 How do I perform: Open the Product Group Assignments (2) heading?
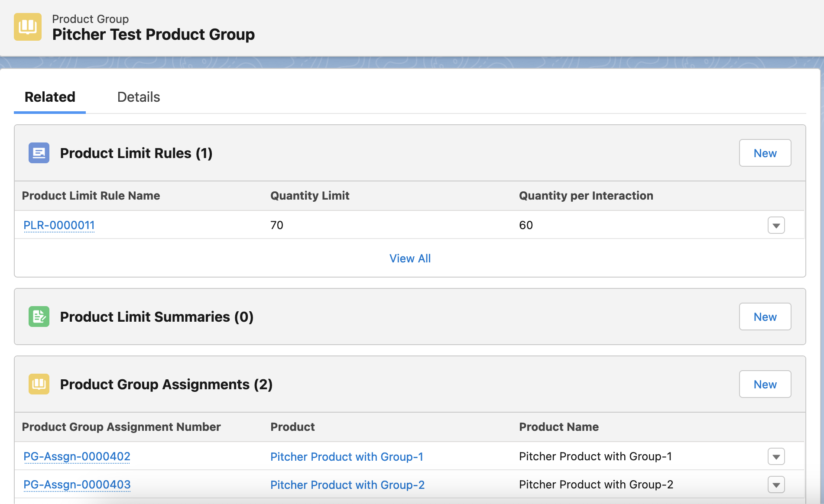click(x=166, y=384)
